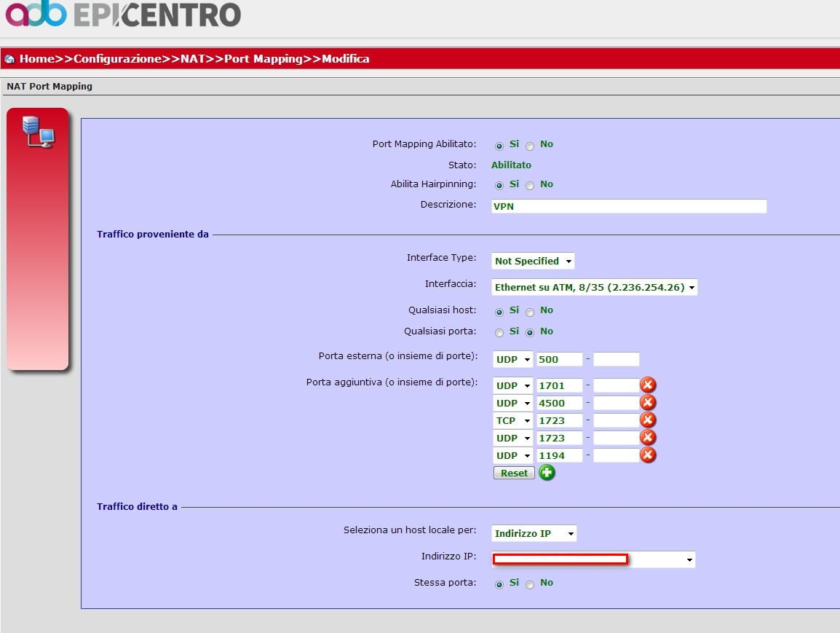Expand the Interfaccia Ethernet su ATM dropdown
The image size is (840, 633).
(x=595, y=288)
